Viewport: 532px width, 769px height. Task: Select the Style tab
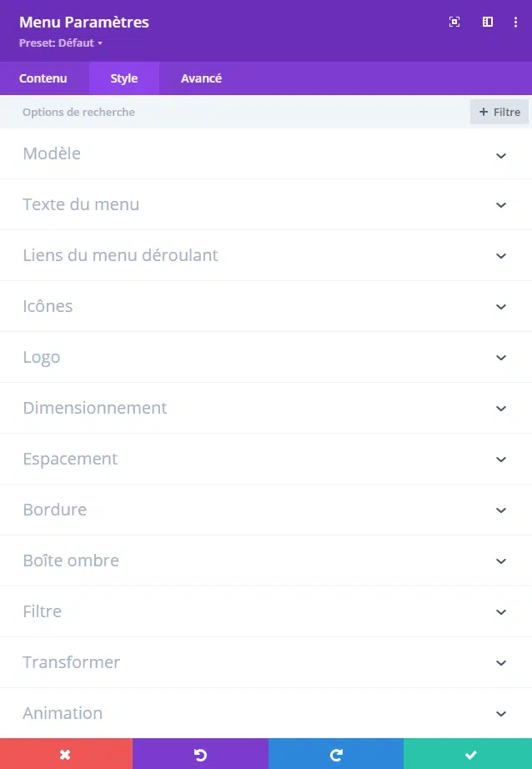pos(123,78)
